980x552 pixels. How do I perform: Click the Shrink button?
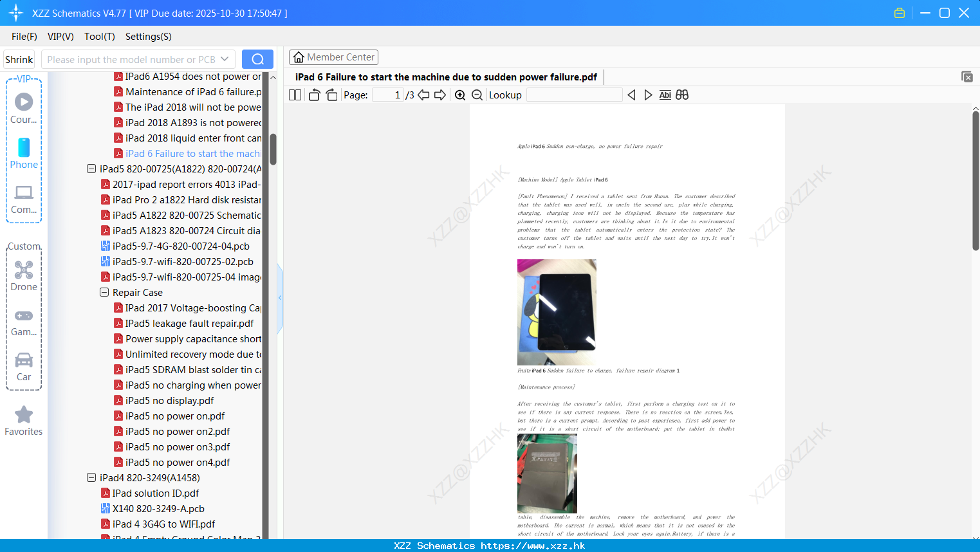point(19,59)
